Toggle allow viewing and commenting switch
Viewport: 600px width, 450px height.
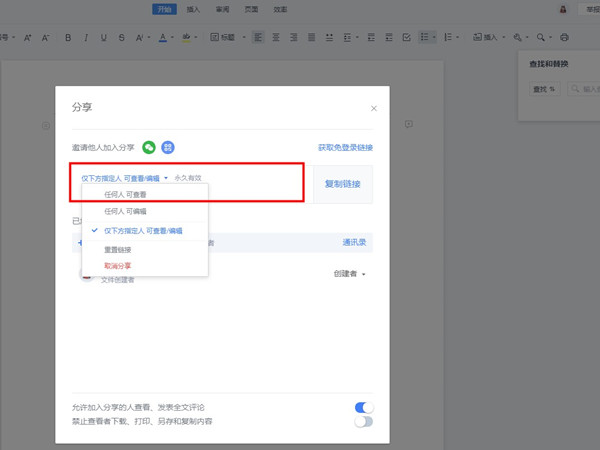pos(363,407)
